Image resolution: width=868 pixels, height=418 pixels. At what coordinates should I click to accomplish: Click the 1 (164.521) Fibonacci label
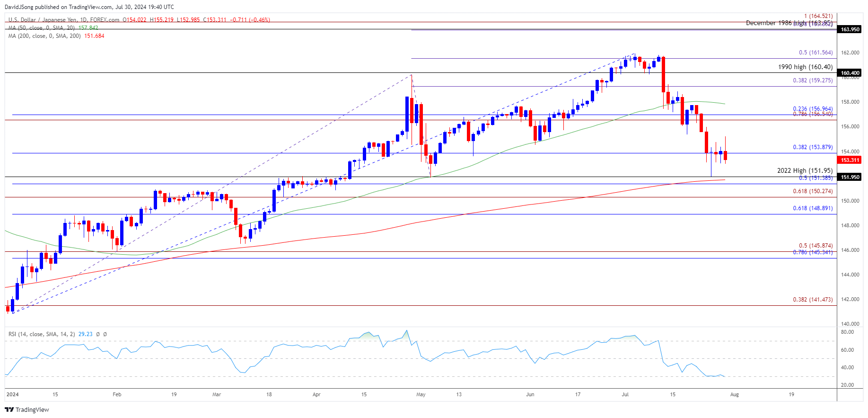pos(818,16)
